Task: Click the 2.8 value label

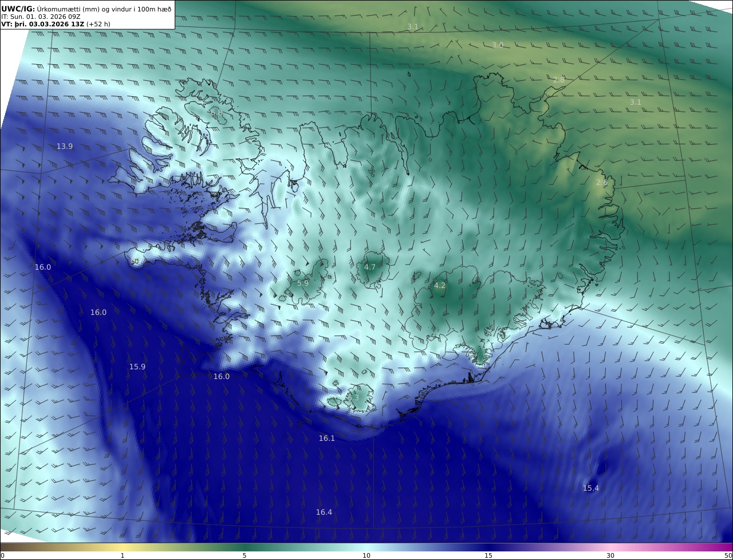Action: coord(559,80)
